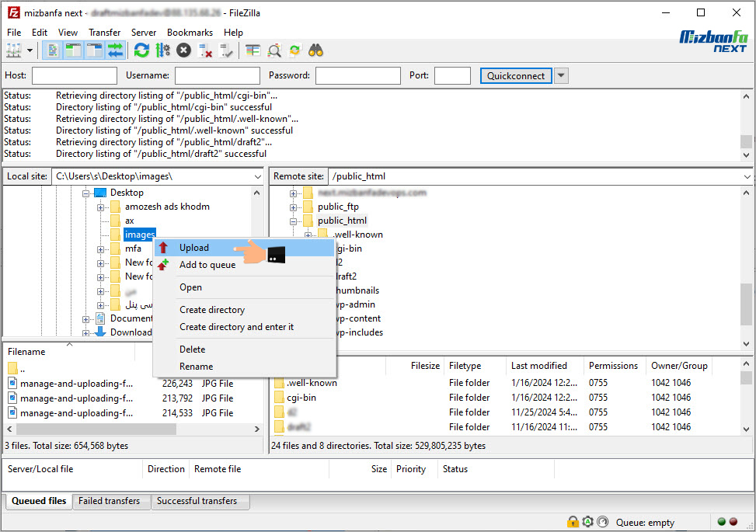Sort remote list by Filesize header
The image size is (756, 532).
(x=415, y=366)
